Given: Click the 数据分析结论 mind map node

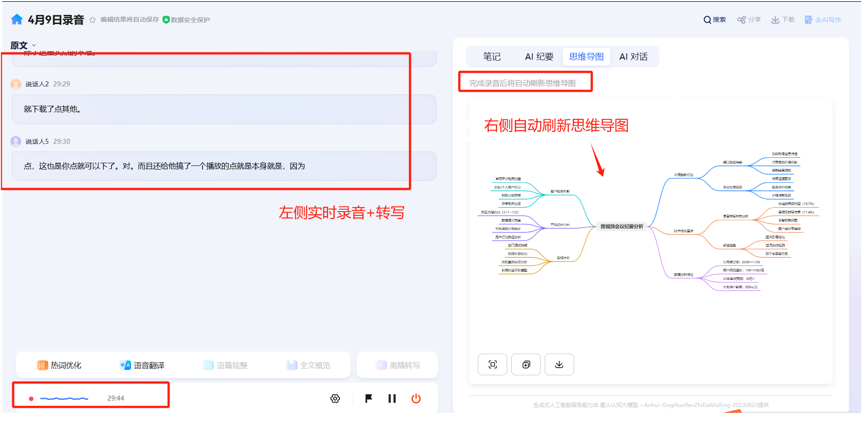Looking at the screenshot, I should click(x=684, y=274).
